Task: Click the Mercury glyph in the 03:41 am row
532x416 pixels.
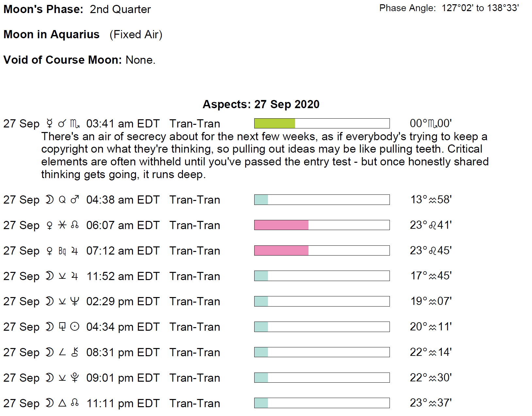Action: tap(49, 124)
